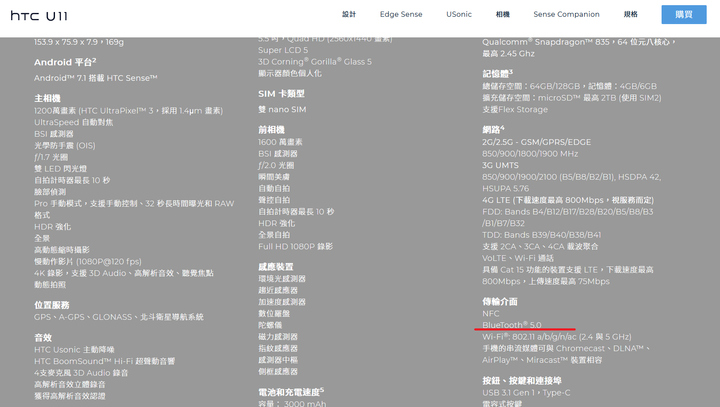Click 'TDD: Bands B39/B40/B38/B41' text
Image resolution: width=720 pixels, height=407 pixels.
coord(541,235)
